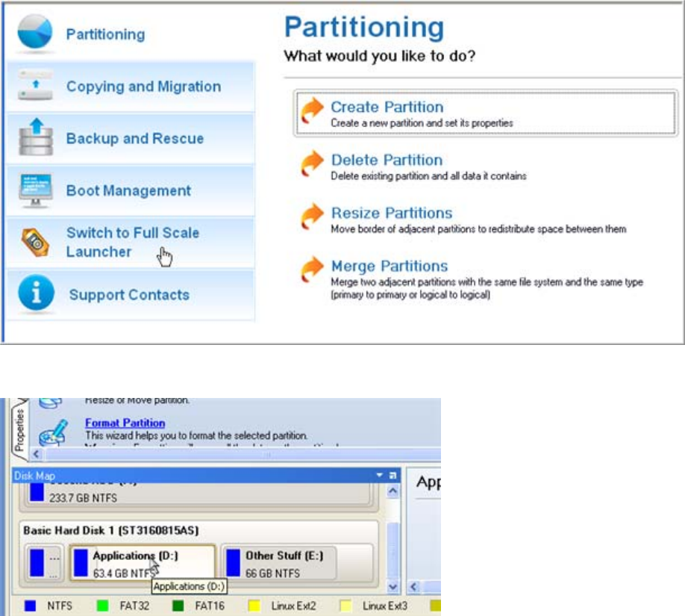Click the Basic Hard Disk 1 (ST3160815AS) label
The image size is (685, 616).
111,530
